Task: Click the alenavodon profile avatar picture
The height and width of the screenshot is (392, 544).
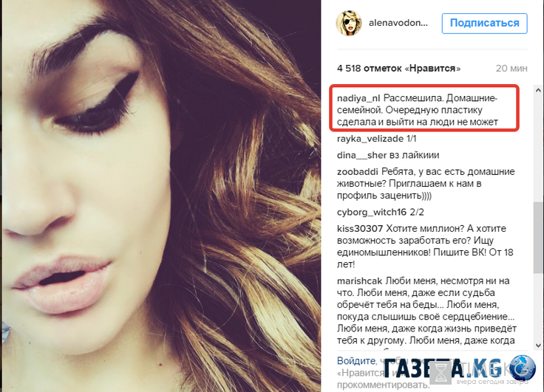Action: 349,23
